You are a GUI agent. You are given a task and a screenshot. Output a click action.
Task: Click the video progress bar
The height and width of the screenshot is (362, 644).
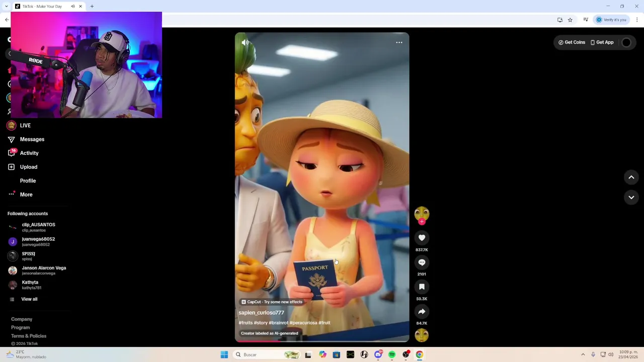tap(322, 341)
